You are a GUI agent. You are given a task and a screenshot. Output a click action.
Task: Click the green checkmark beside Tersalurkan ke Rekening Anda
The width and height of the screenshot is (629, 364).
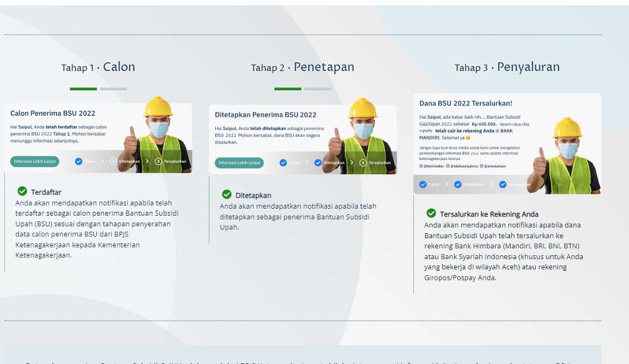click(431, 213)
